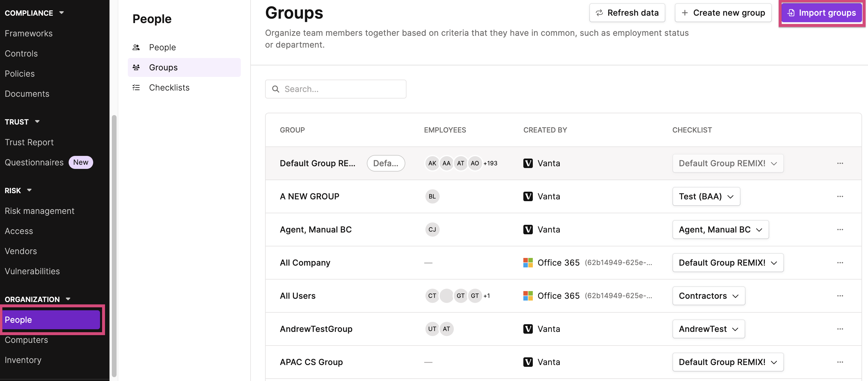Image resolution: width=868 pixels, height=381 pixels.
Task: Click the AA employee avatar in Default Group
Action: [446, 163]
